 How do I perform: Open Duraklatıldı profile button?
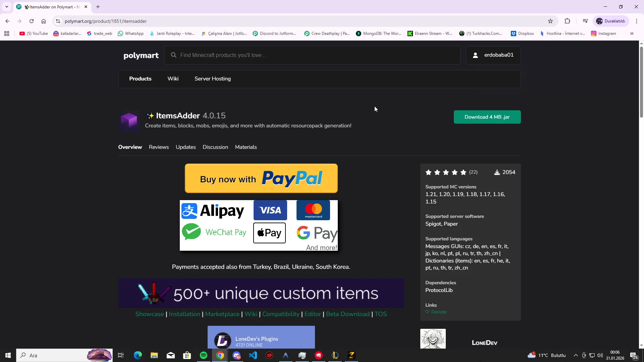point(611,21)
